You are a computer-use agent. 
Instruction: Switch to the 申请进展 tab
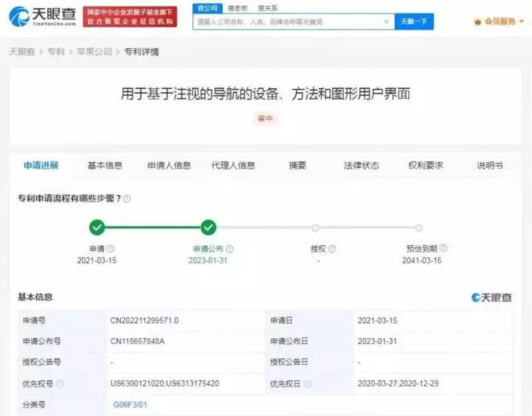[x=41, y=165]
